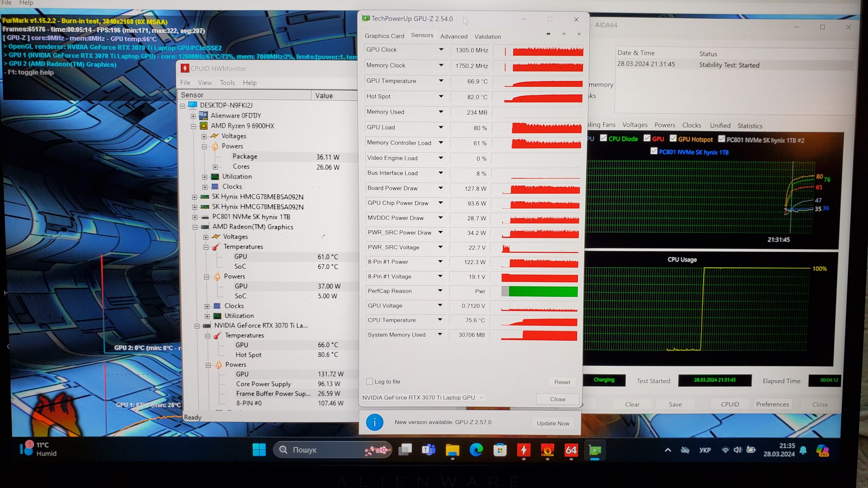Click GPU-Z refresh icon

pyautogui.click(x=564, y=34)
